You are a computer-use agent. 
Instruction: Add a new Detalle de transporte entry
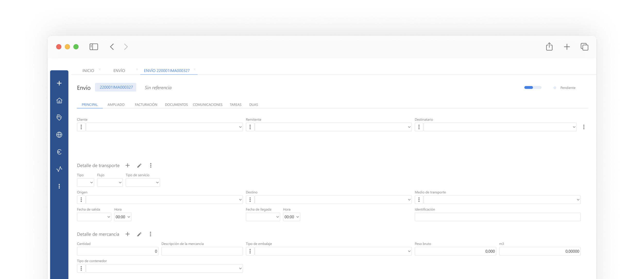(x=128, y=165)
